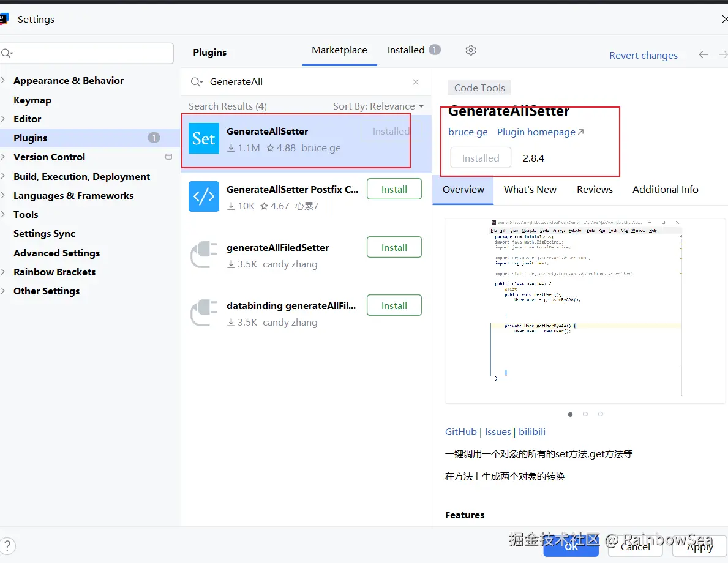The image size is (728, 563).
Task: Expand the Editor settings group
Action: 3,119
